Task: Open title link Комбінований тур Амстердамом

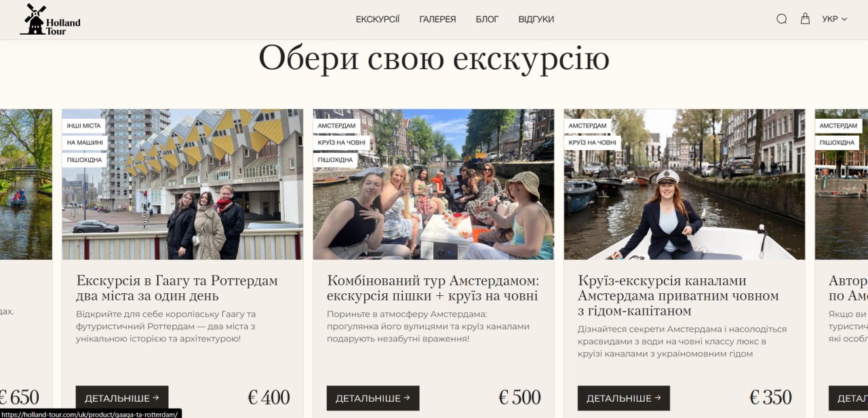Action: [x=433, y=288]
